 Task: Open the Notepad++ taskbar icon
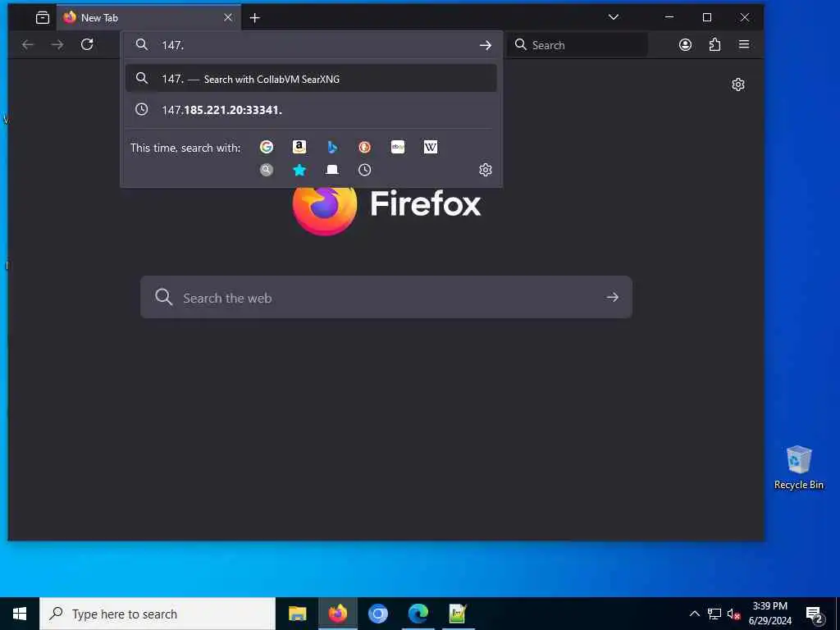tap(458, 614)
